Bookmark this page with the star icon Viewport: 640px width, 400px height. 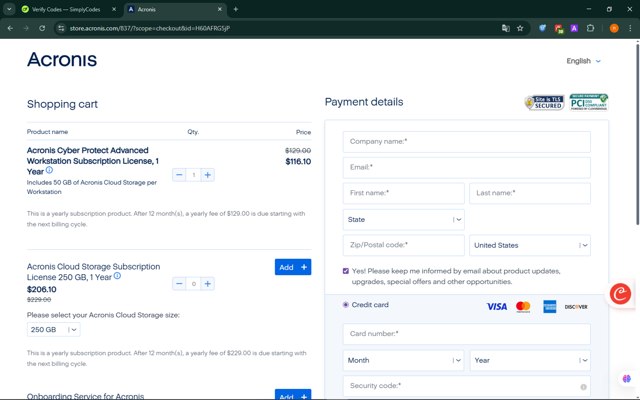520,28
